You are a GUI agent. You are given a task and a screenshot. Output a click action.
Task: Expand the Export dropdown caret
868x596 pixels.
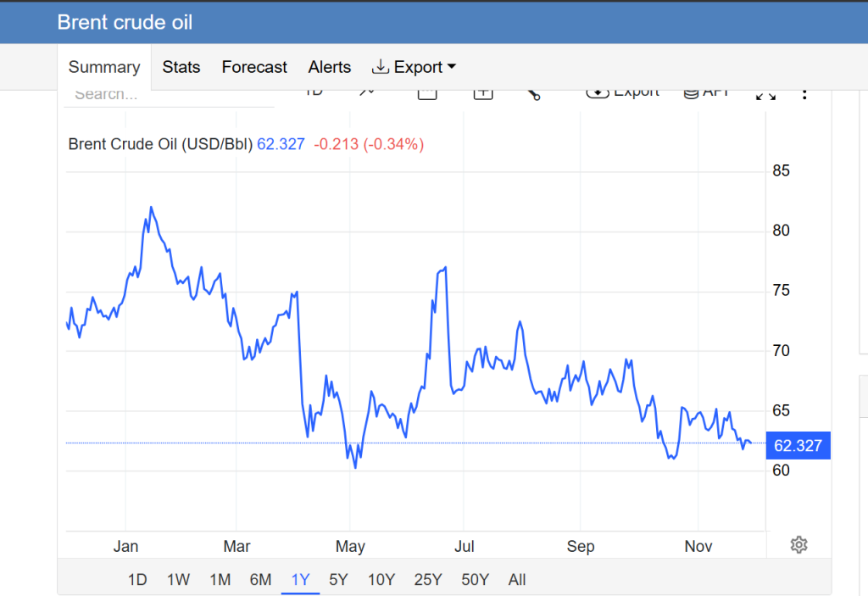coord(452,66)
